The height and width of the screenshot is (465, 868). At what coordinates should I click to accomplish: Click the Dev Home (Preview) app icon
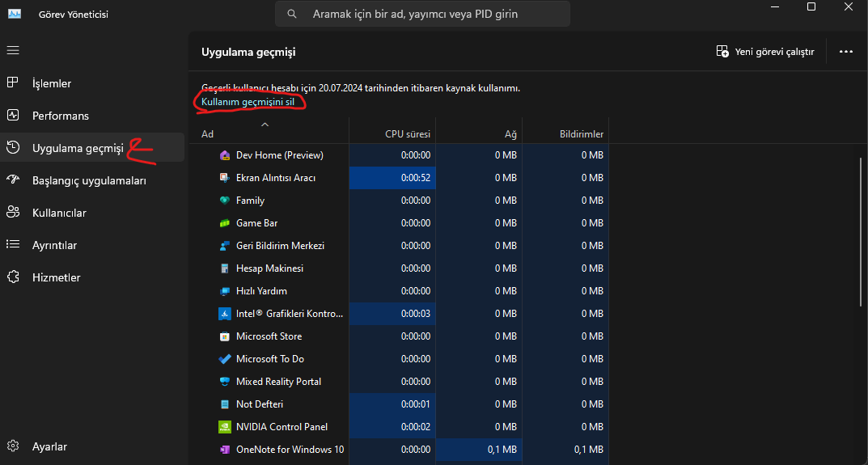pos(224,155)
